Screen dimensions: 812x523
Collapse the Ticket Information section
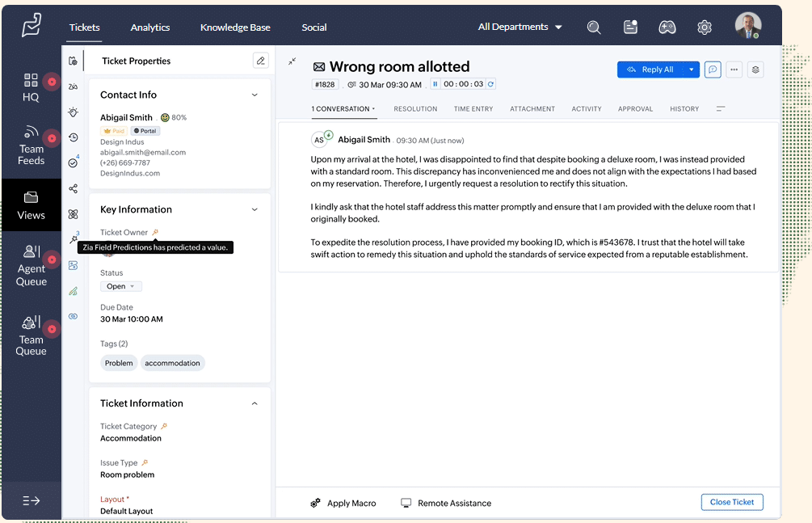click(x=255, y=403)
